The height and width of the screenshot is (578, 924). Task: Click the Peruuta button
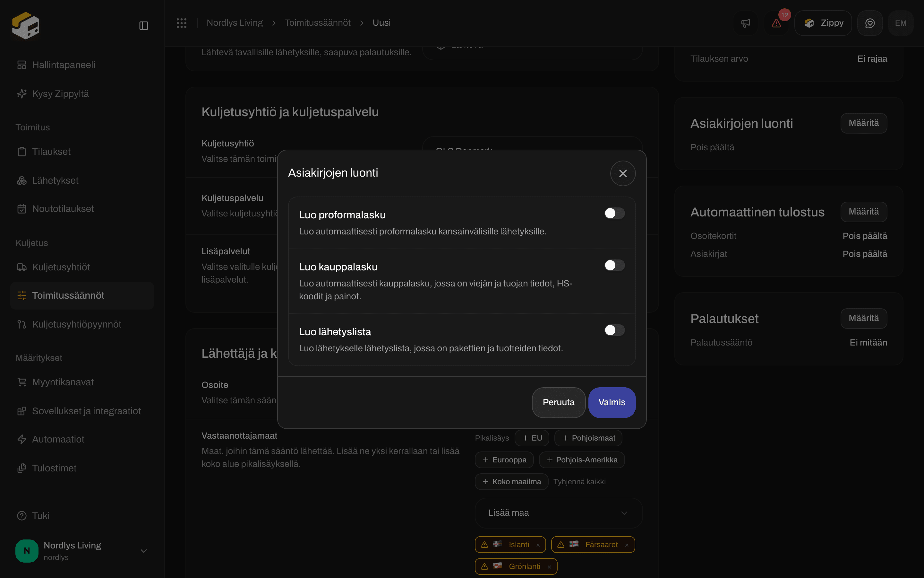tap(559, 403)
